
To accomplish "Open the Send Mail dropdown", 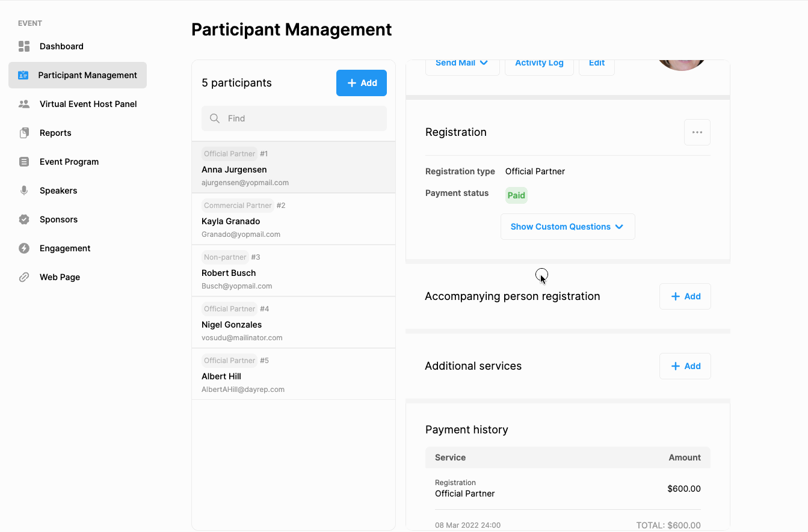I will 461,64.
